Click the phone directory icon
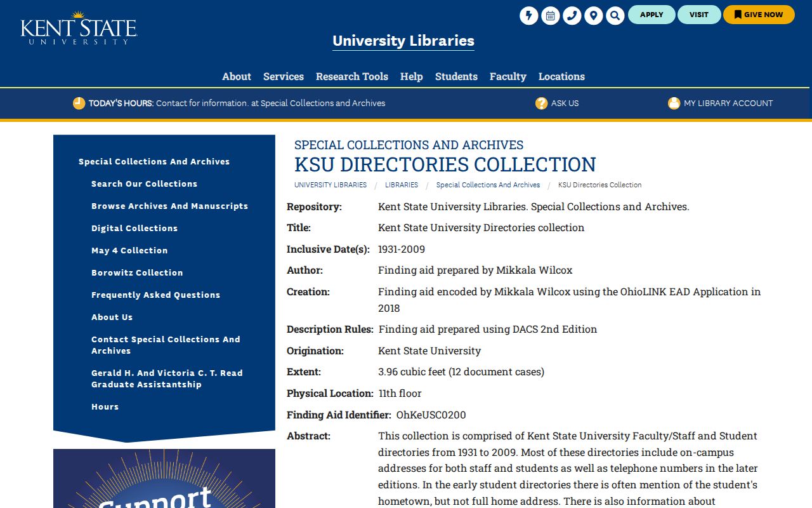The image size is (812, 508). coord(572,15)
